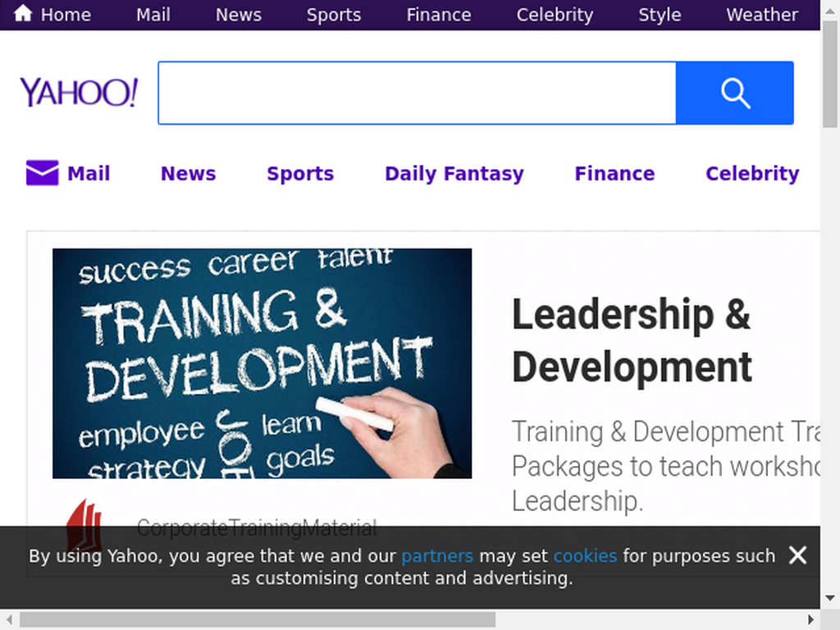Open Sports in the top navigation bar
Screen dimensions: 840x630
(334, 15)
